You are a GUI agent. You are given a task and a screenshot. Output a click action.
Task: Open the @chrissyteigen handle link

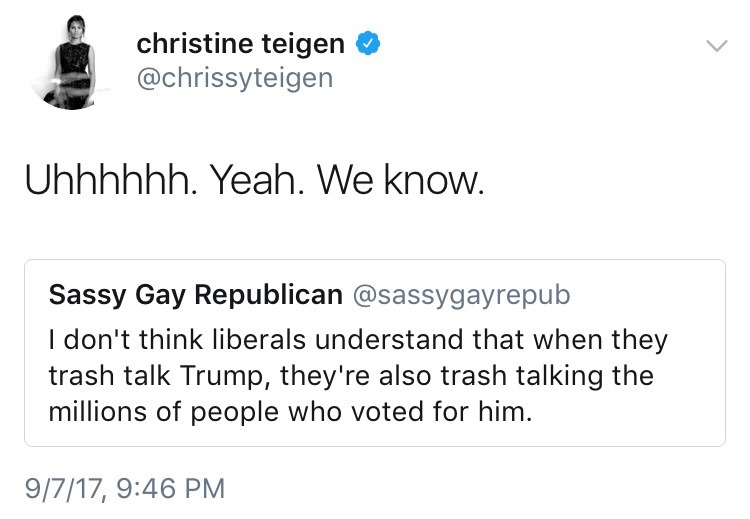[x=234, y=78]
